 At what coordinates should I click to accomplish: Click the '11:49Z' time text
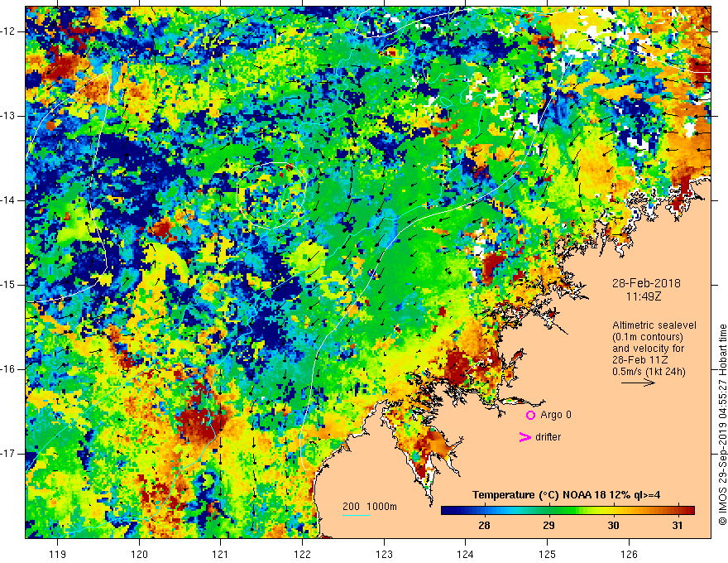pyautogui.click(x=643, y=296)
